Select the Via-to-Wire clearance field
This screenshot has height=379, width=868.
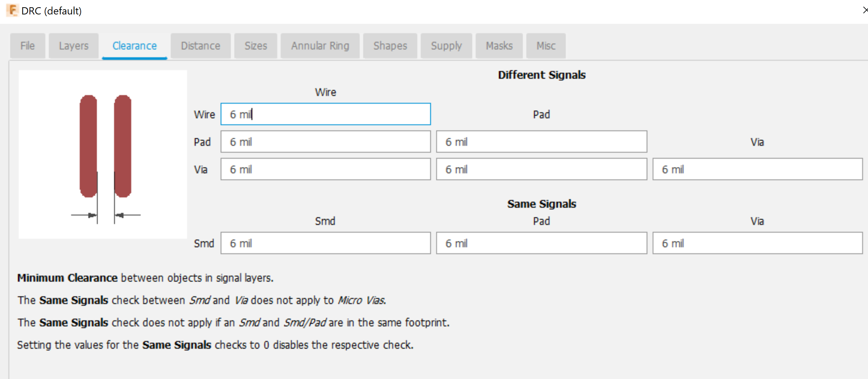325,169
